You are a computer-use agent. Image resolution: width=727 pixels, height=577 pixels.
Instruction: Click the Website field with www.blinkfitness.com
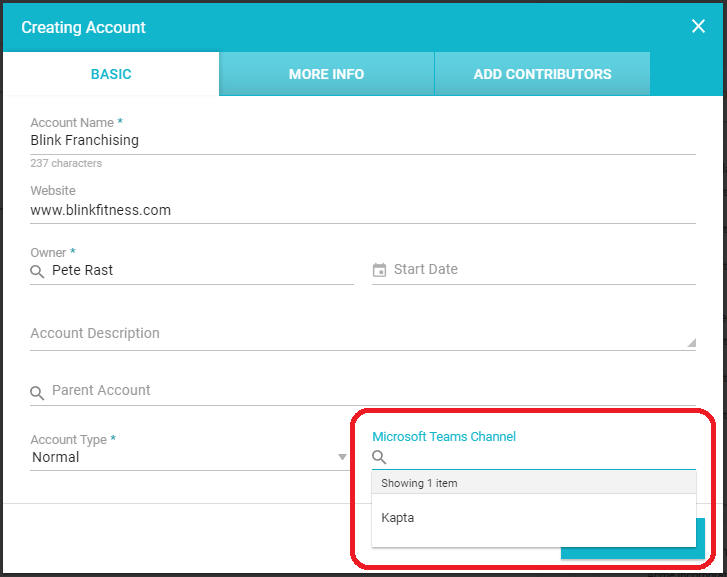coord(360,210)
